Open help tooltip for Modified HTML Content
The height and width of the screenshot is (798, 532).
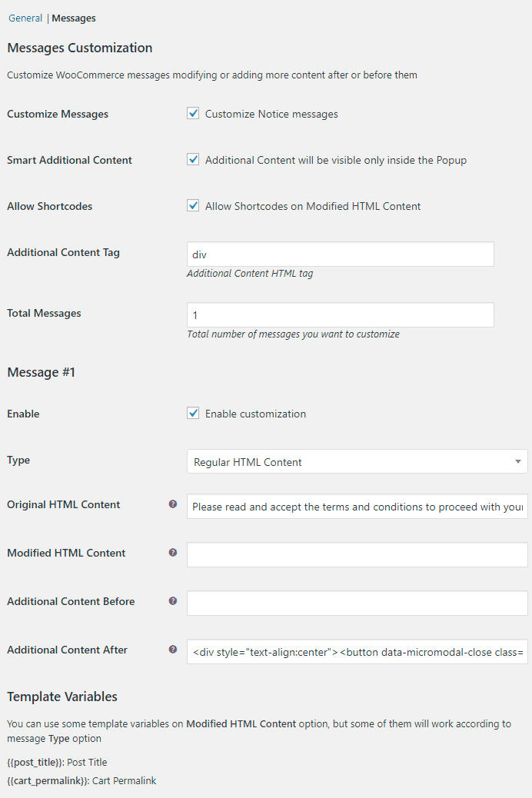tap(173, 552)
